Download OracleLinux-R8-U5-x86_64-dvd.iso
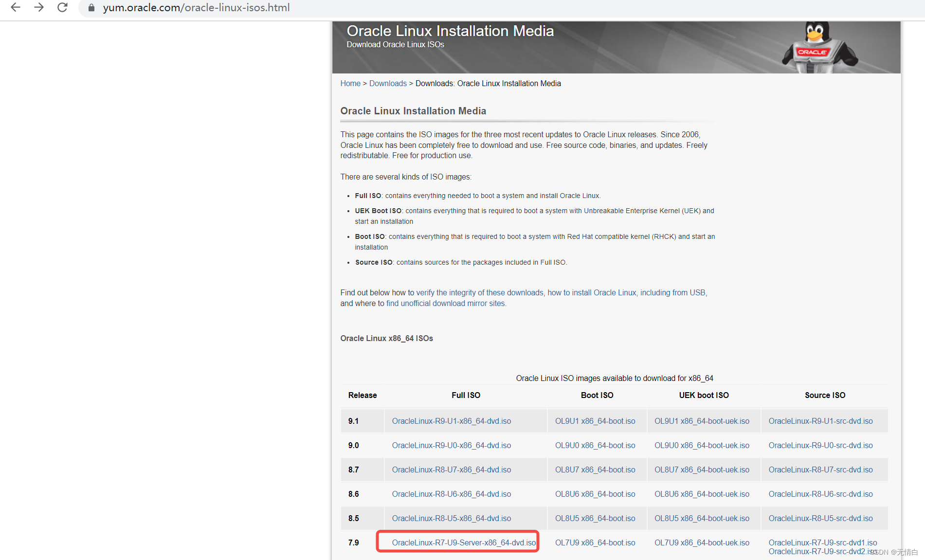The image size is (925, 560). tap(452, 518)
